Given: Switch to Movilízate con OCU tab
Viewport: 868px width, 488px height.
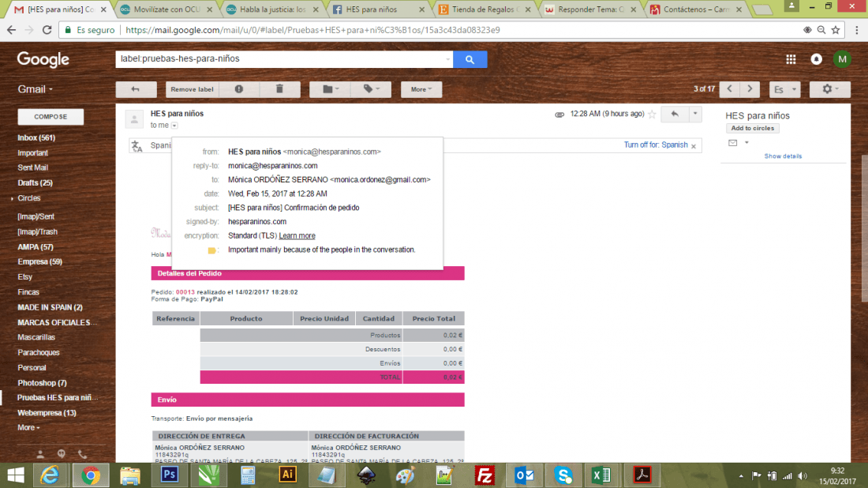Looking at the screenshot, I should (166, 9).
